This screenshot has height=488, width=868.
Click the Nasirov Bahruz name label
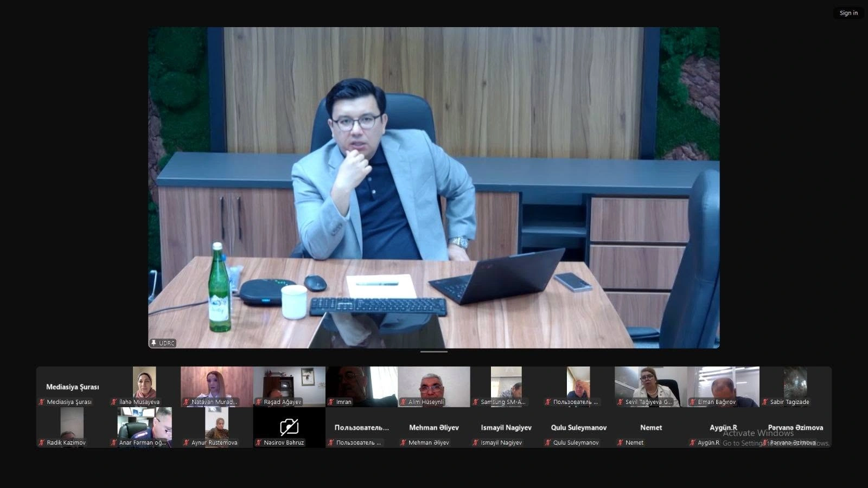coord(284,442)
